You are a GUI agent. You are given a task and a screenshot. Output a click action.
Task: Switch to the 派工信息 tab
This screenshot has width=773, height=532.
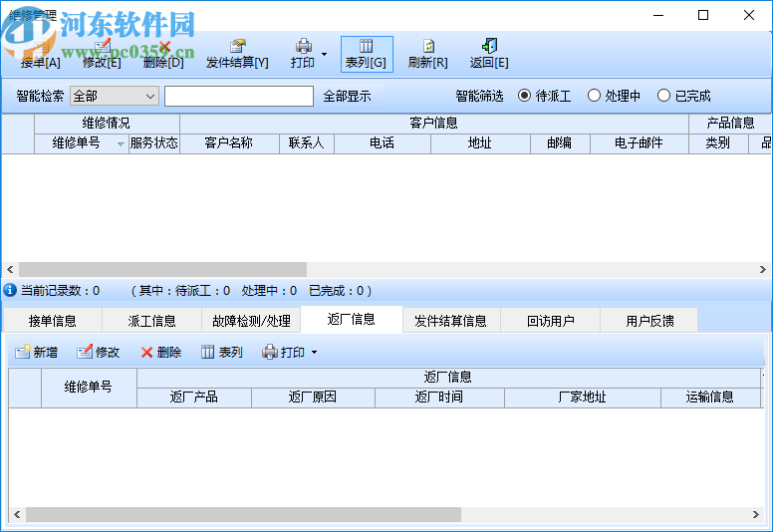pos(151,321)
